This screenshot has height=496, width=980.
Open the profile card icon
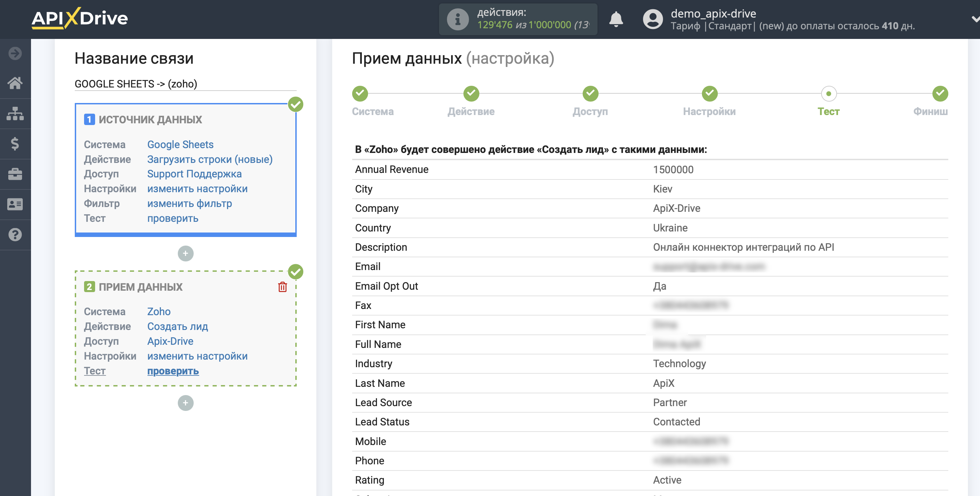(15, 204)
